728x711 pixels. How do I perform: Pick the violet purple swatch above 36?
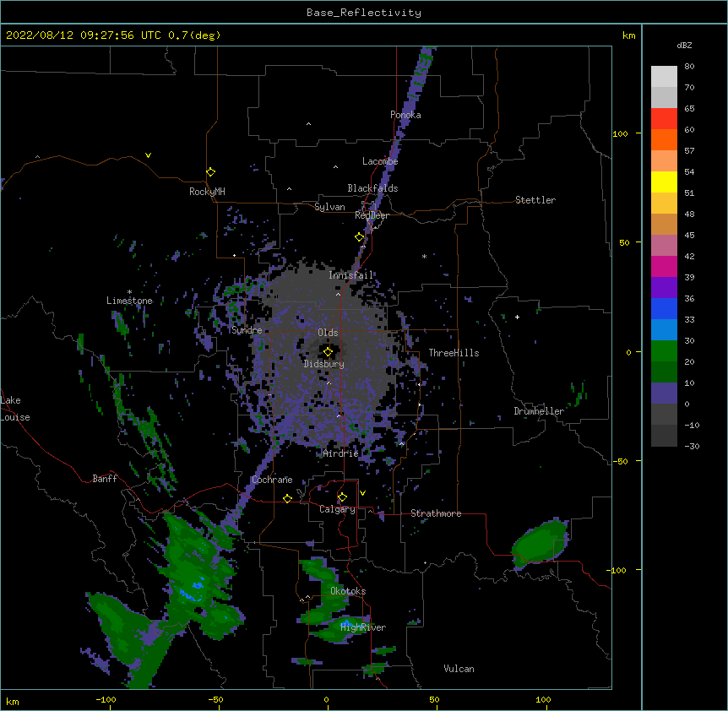664,287
